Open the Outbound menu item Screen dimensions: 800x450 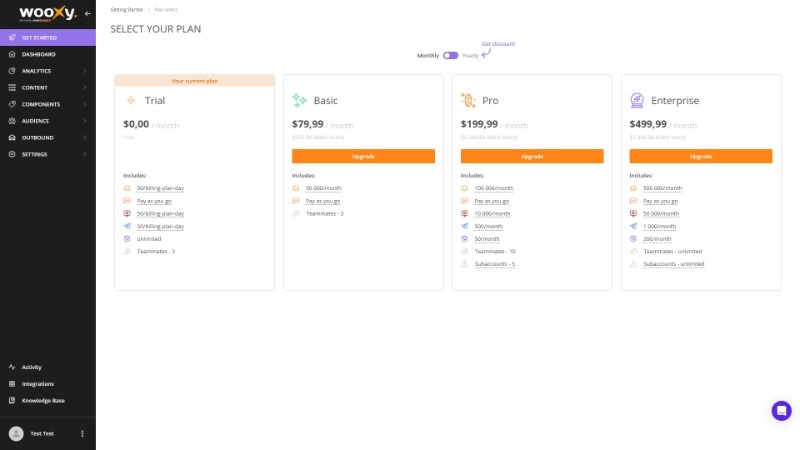[38, 138]
